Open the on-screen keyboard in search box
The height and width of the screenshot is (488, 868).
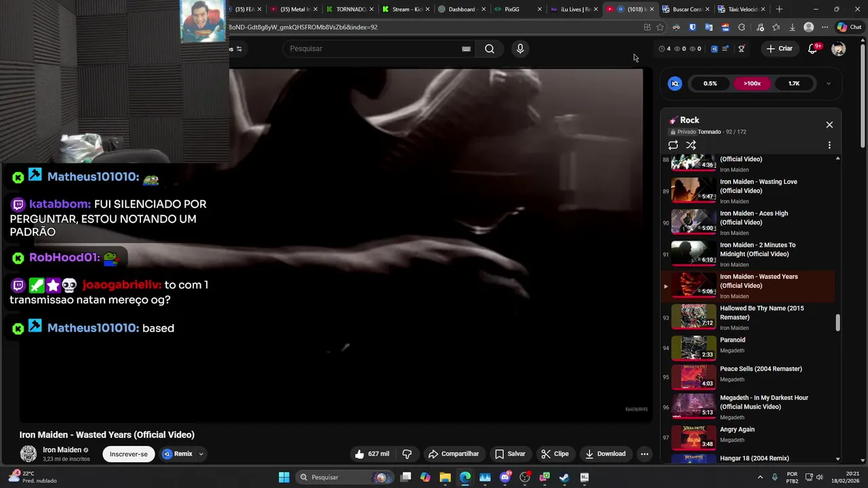coord(466,49)
